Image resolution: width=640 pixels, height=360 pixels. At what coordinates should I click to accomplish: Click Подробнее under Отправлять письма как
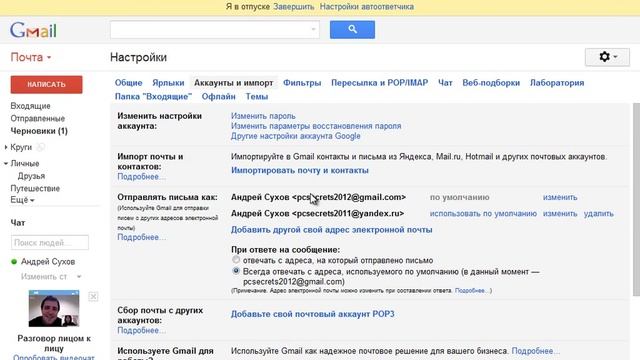click(141, 237)
